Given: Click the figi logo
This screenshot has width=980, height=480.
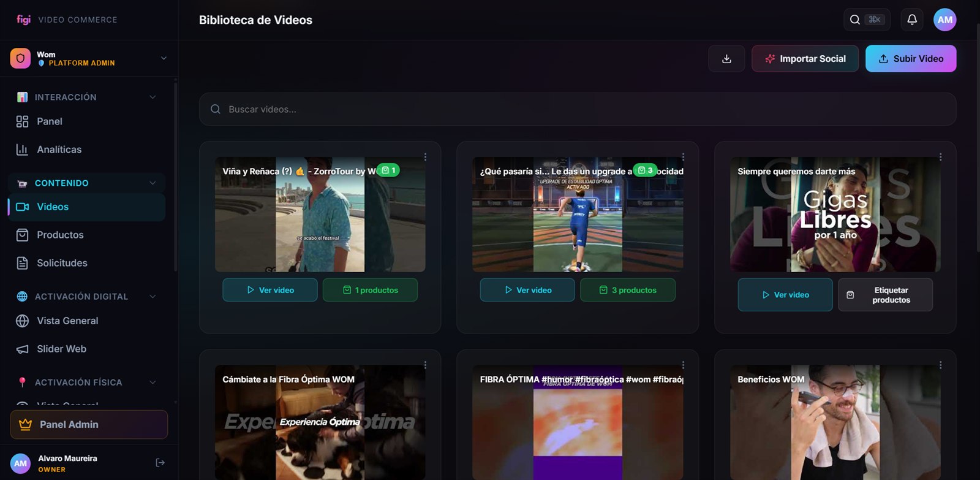Looking at the screenshot, I should (23, 20).
